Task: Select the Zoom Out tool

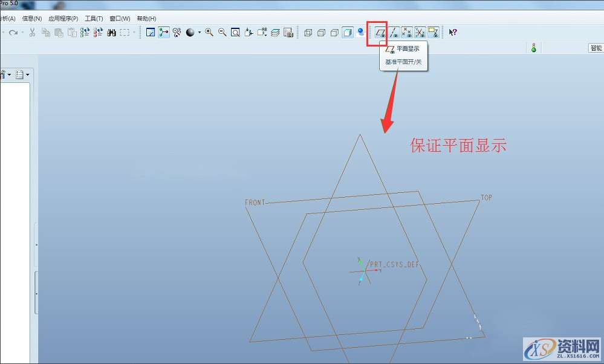Action: click(x=222, y=32)
